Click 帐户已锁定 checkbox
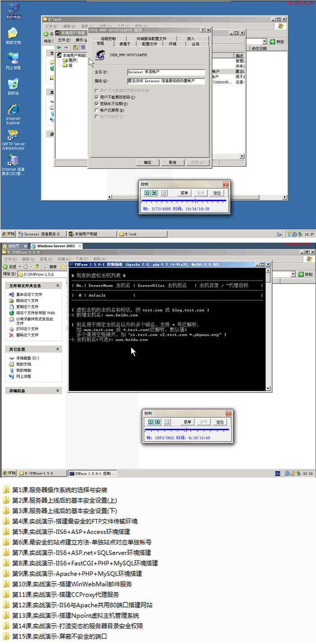316x644 pixels. point(96,117)
